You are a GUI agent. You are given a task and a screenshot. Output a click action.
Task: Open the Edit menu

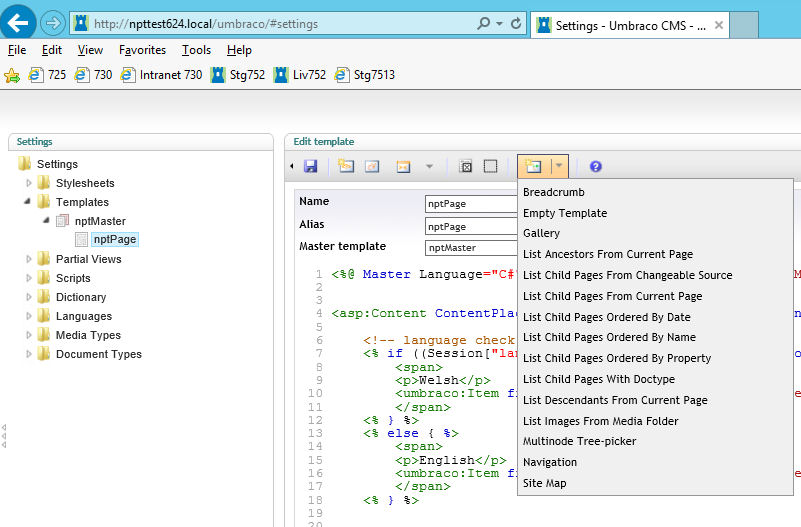tap(52, 50)
